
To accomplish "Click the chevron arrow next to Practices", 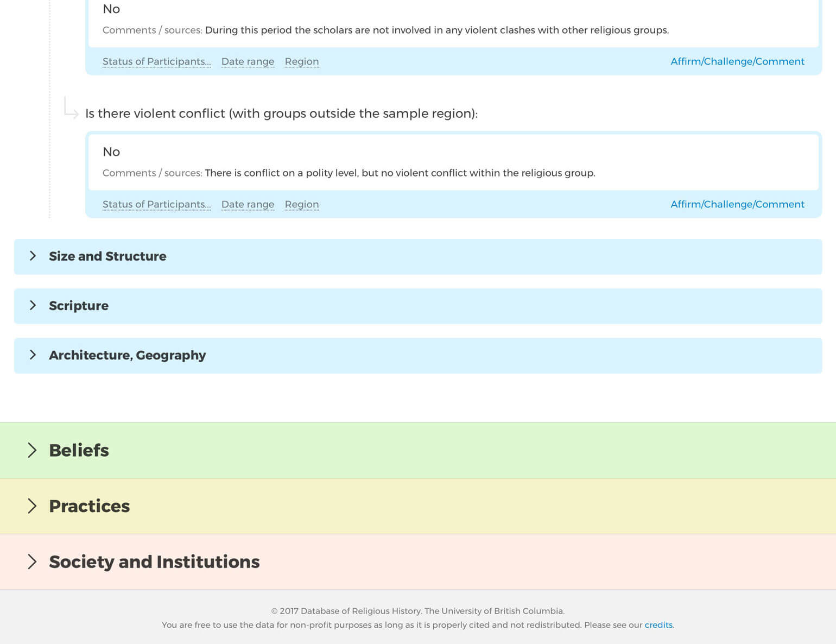I will [32, 506].
